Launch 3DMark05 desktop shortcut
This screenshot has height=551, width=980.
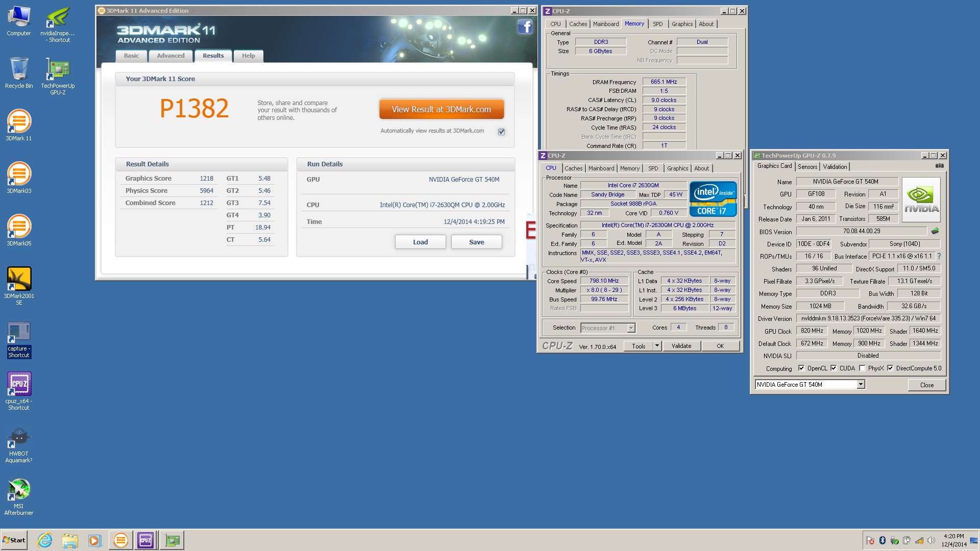coord(19,230)
